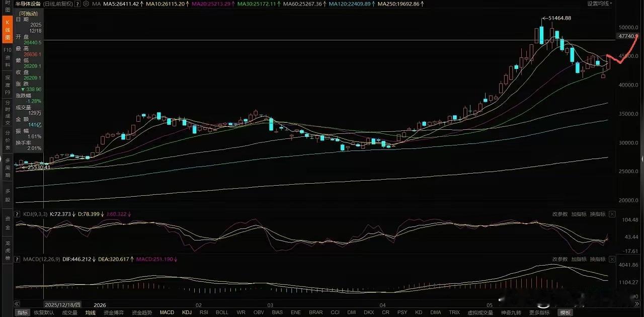Select KDJ in bottom indicator bar
This screenshot has height=317, width=644.
tap(187, 312)
